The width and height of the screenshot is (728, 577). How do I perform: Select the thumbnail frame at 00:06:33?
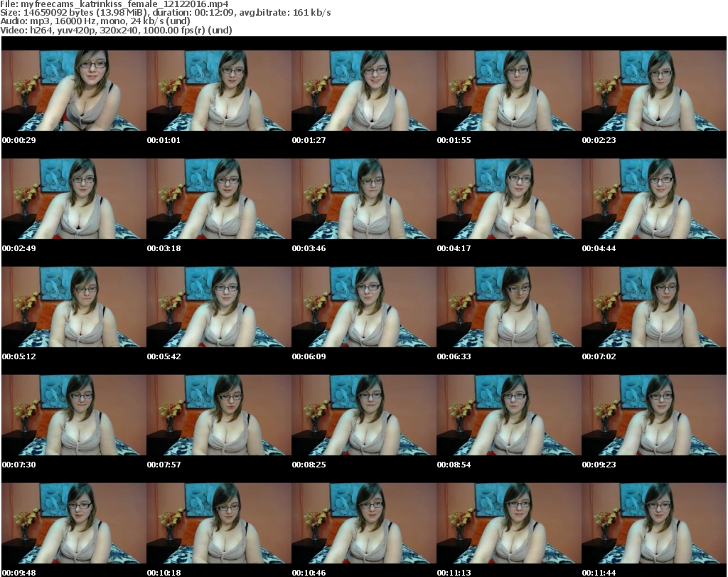509,307
